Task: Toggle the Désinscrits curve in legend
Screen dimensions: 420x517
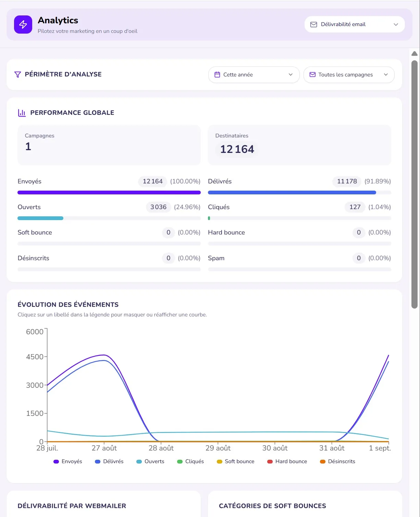Action: [337, 461]
